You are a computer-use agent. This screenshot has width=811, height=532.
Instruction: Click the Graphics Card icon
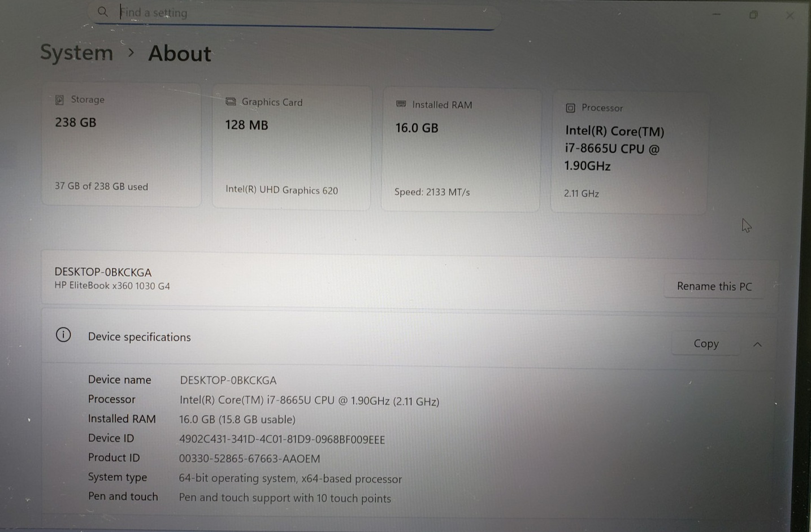coord(231,102)
